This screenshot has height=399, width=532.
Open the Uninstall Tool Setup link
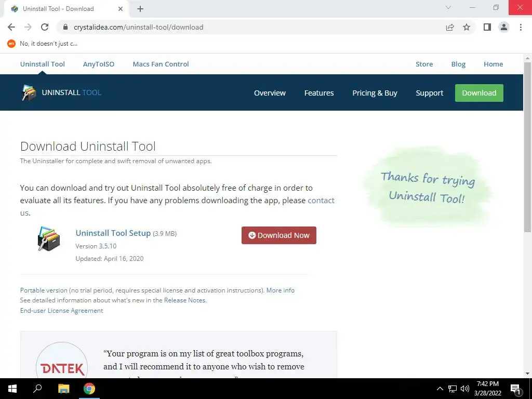pyautogui.click(x=113, y=233)
